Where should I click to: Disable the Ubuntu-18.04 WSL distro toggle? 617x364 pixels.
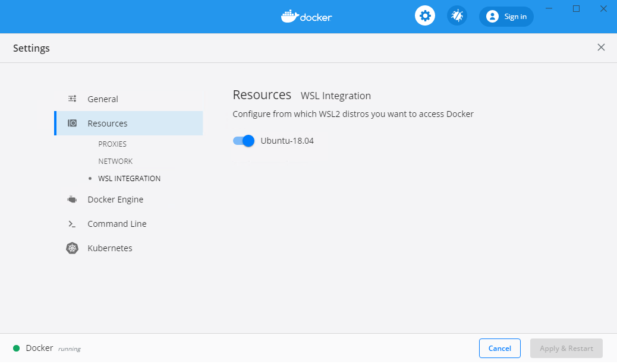243,141
